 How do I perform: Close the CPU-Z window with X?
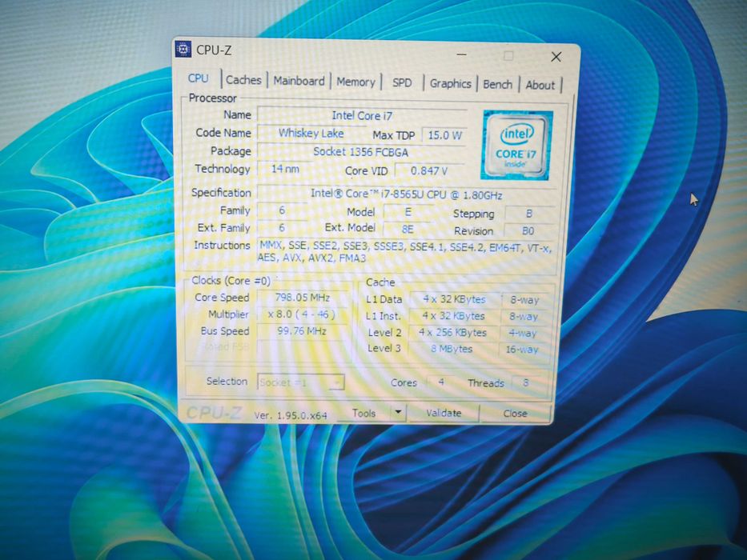pos(556,57)
